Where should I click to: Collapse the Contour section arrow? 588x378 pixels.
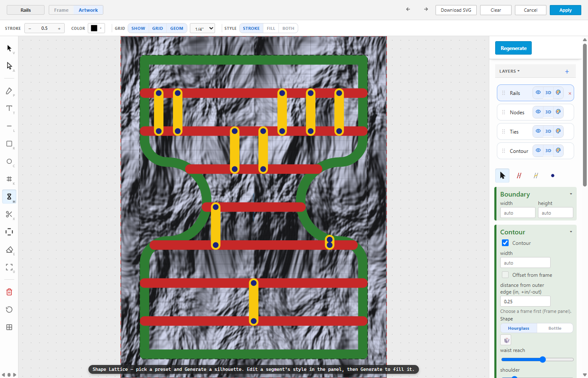571,232
